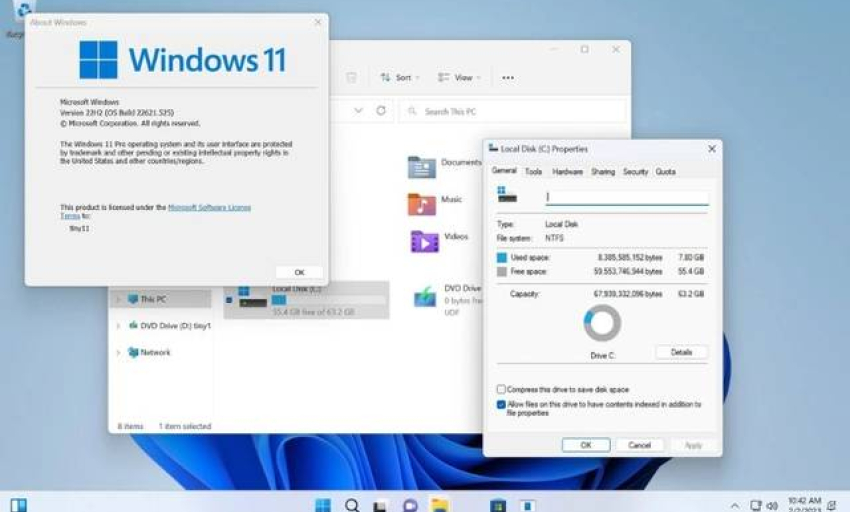The image size is (850, 512).
Task: Open the Sort dropdown in Explorer
Action: coord(400,78)
